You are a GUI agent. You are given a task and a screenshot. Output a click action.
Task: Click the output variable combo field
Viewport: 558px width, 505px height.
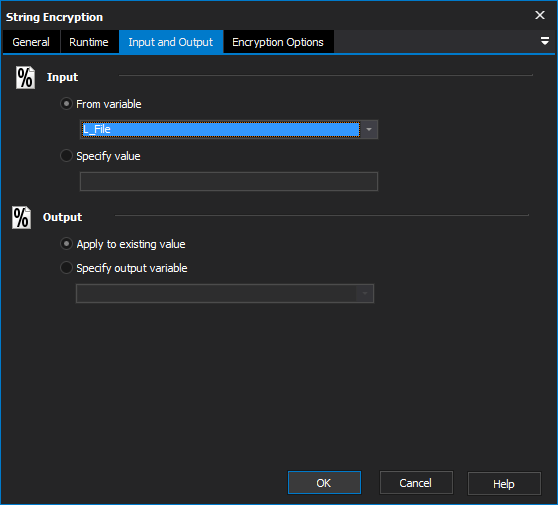(x=225, y=294)
